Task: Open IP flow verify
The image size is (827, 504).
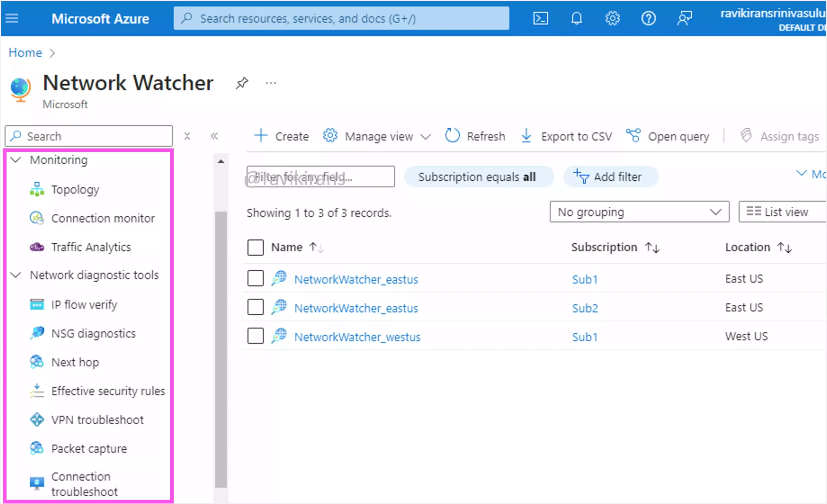Action: click(x=84, y=305)
